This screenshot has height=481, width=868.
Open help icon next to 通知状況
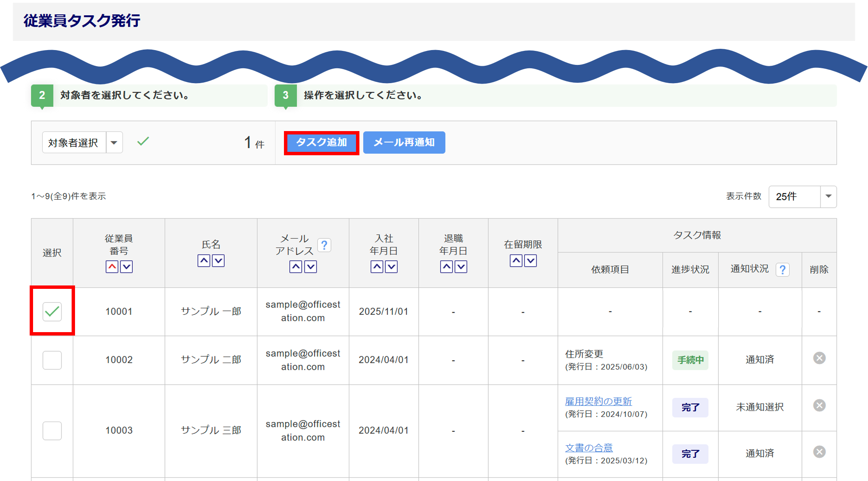[782, 269]
